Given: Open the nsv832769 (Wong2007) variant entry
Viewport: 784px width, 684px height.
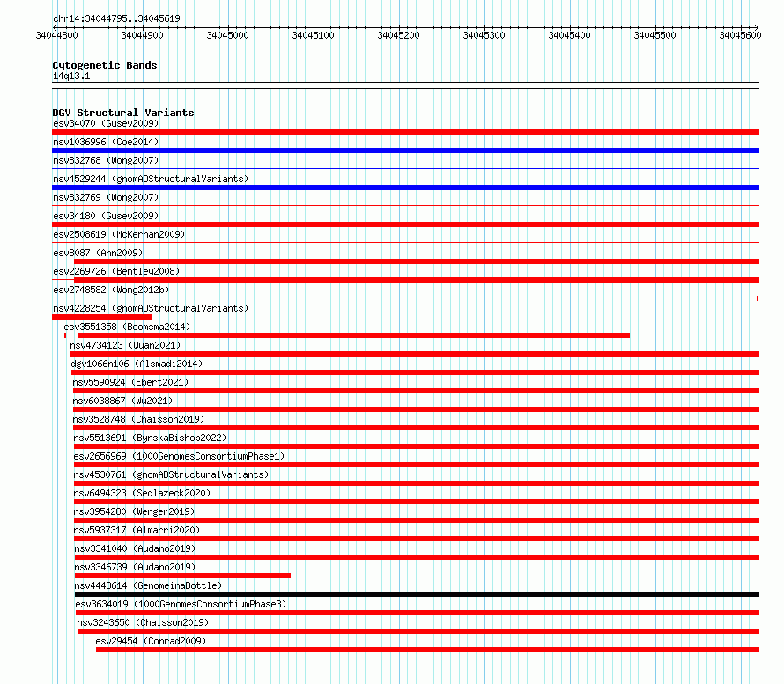Looking at the screenshot, I should pyautogui.click(x=106, y=197).
